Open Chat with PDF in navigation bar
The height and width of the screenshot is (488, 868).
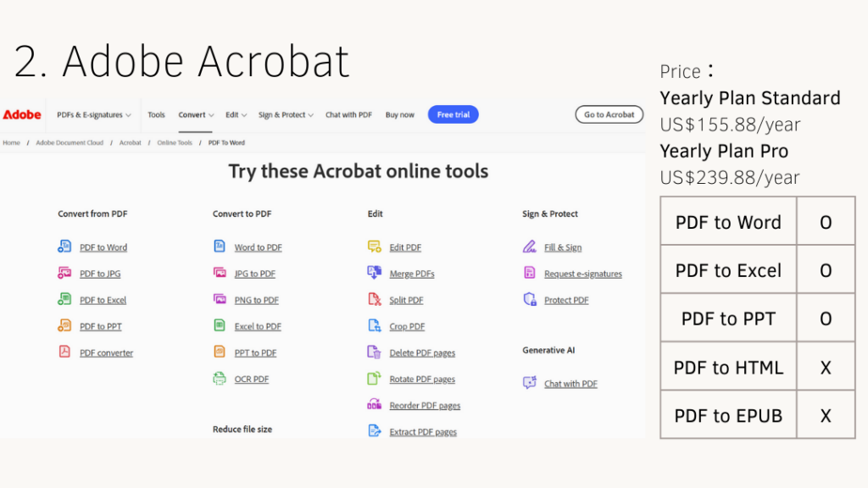tap(348, 114)
